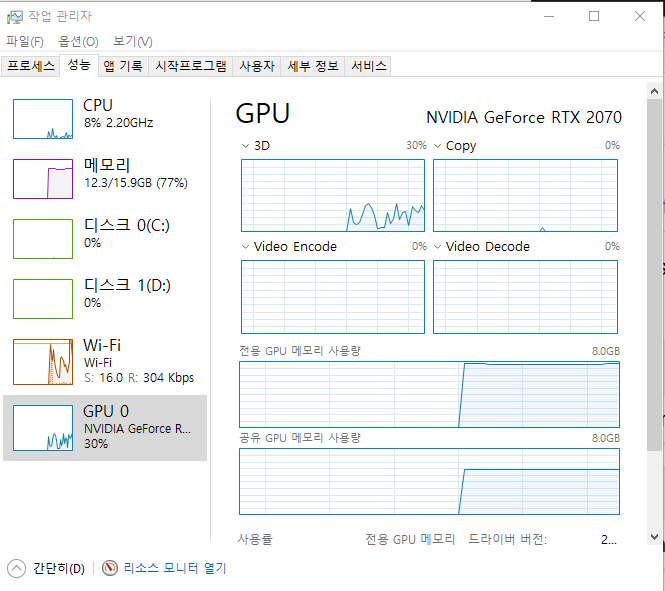
Task: Click the NVIDIA GeForce RTX 2070 title text
Action: 524,117
